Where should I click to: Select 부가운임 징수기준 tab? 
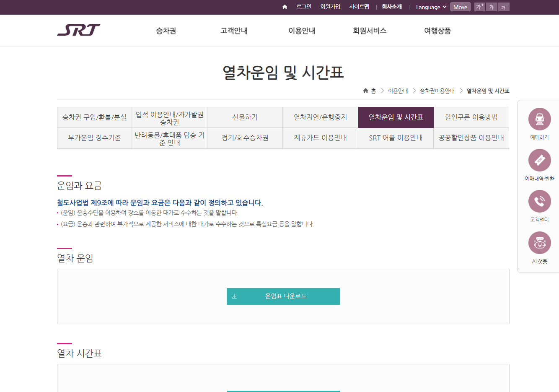[94, 138]
